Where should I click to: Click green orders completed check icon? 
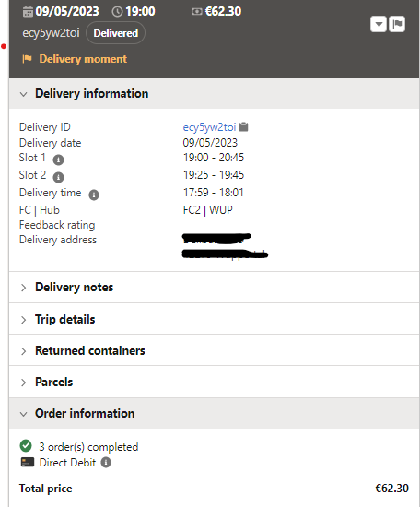tap(26, 445)
